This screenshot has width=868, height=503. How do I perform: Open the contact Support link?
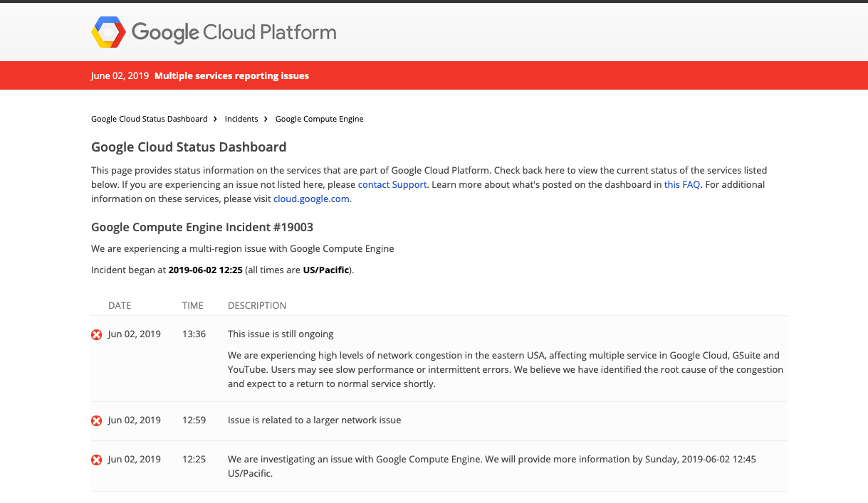tap(392, 184)
